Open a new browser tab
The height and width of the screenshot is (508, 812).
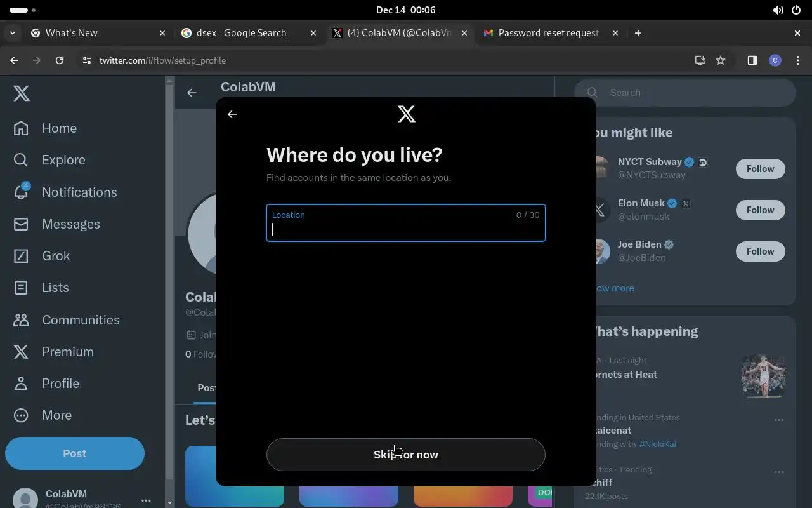[638, 33]
